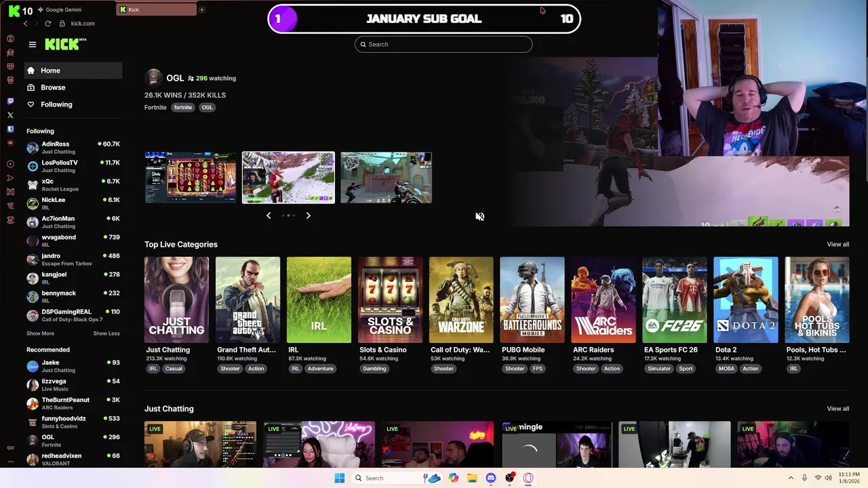868x488 pixels.
Task: Click the MOBA tag under Dota 2
Action: pyautogui.click(x=726, y=369)
